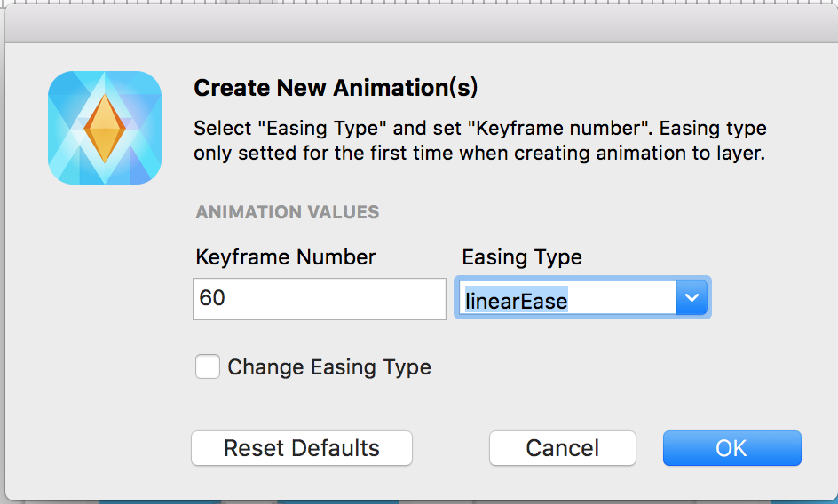Click the description line starting with "only setted"

479,153
